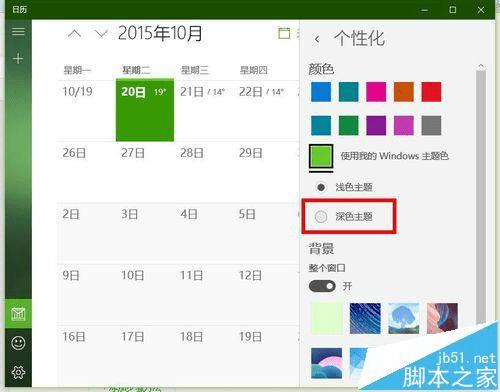Go to next month with down arrow
The height and width of the screenshot is (392, 500).
point(101,33)
